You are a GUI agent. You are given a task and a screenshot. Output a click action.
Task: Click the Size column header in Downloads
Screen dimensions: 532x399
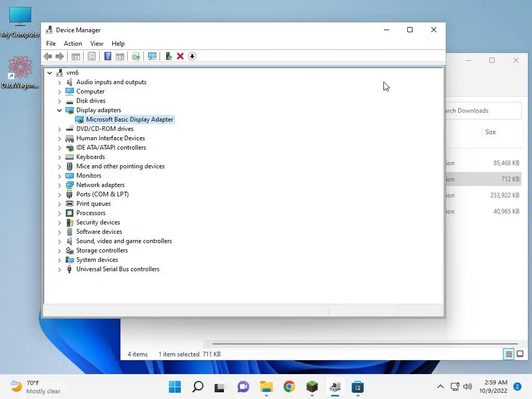[501, 132]
